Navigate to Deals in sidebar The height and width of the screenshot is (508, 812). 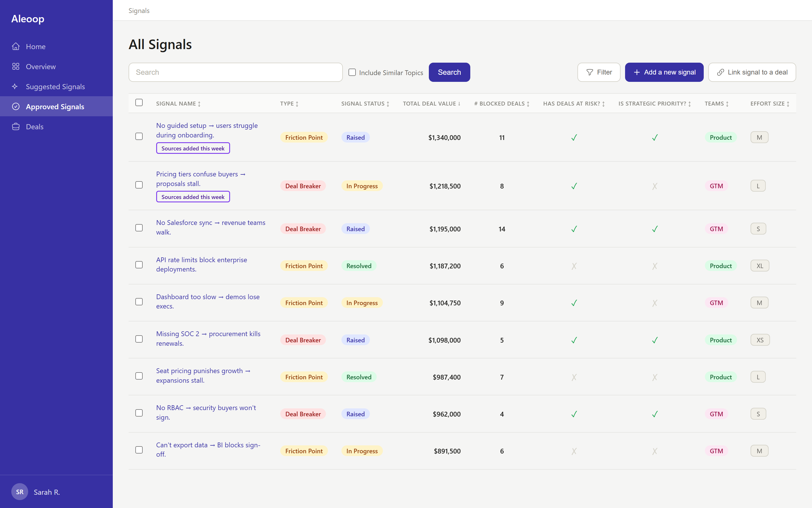point(56,127)
